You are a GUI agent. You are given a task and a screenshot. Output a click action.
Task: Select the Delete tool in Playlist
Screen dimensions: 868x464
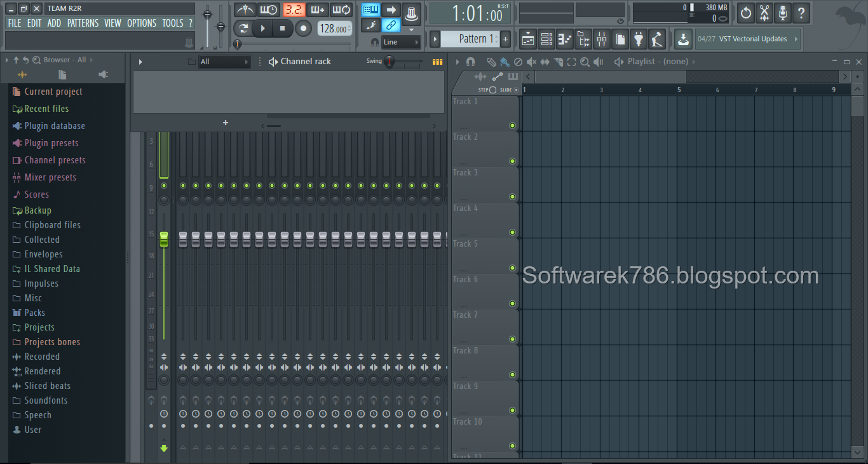[x=518, y=62]
